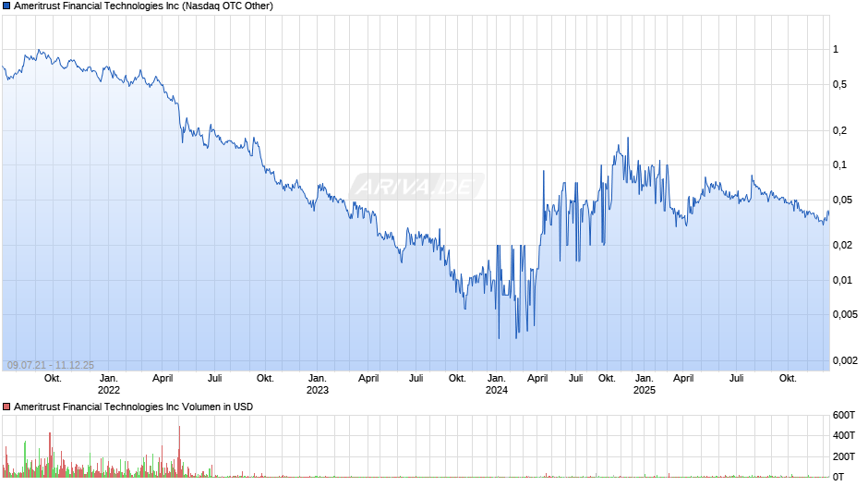Click the blue legend square for Ameritrust price

(x=6, y=6)
